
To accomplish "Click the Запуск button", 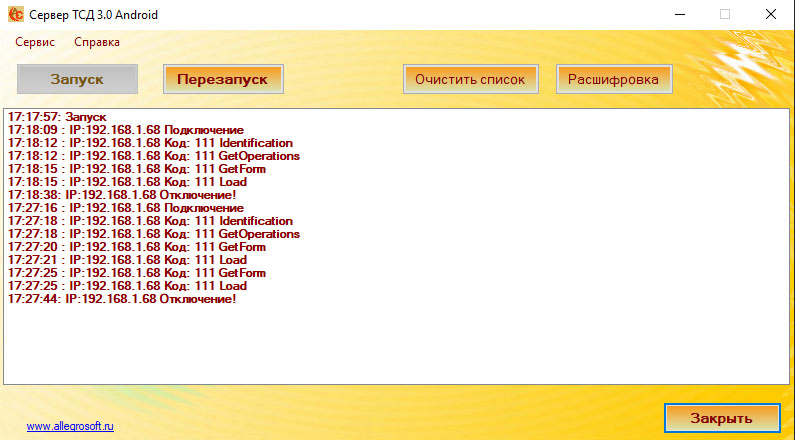I will (77, 79).
